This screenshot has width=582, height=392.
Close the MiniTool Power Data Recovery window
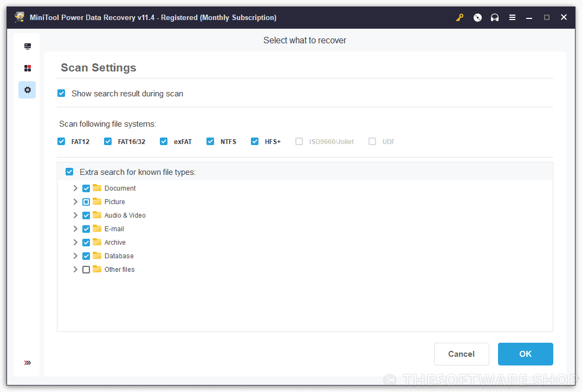[564, 17]
